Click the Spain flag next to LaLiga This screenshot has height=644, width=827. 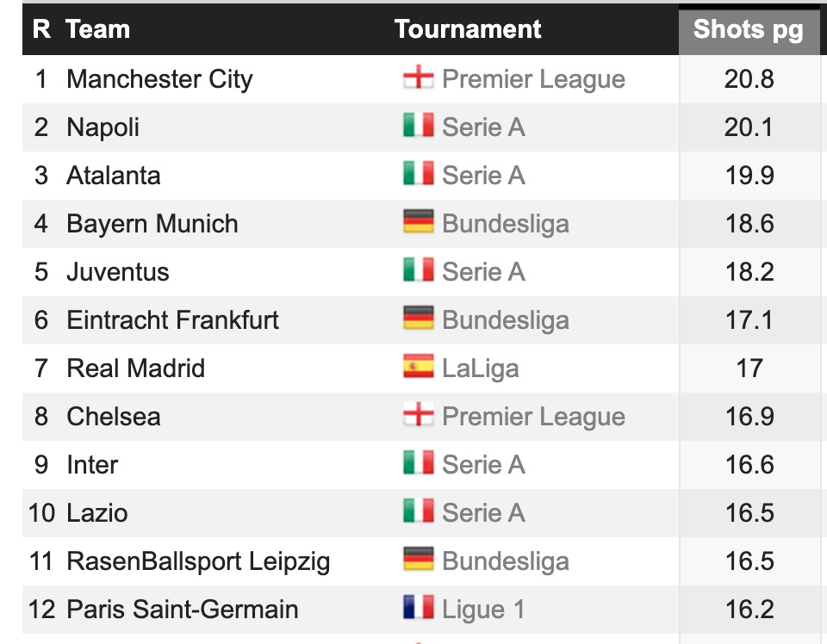[418, 368]
